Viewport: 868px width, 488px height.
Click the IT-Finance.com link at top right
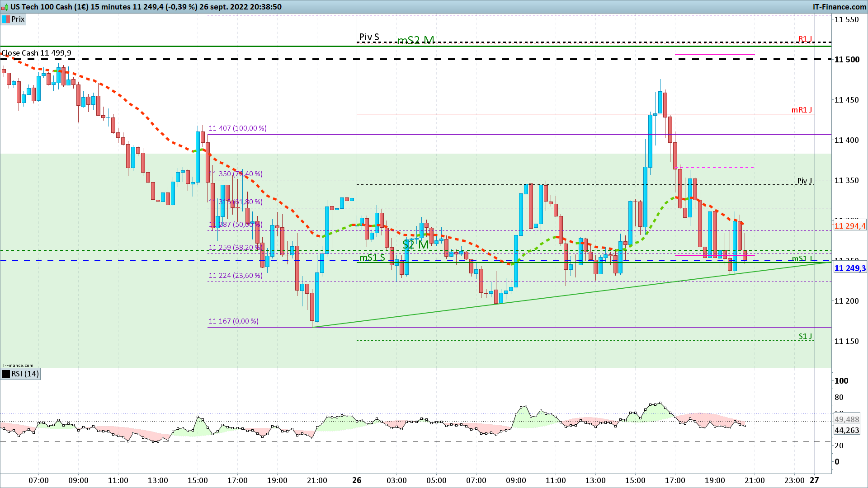coord(839,7)
